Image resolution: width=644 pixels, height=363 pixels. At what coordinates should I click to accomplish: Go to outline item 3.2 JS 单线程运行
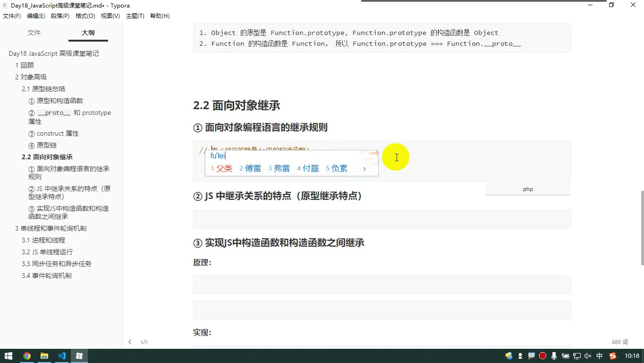pos(47,252)
